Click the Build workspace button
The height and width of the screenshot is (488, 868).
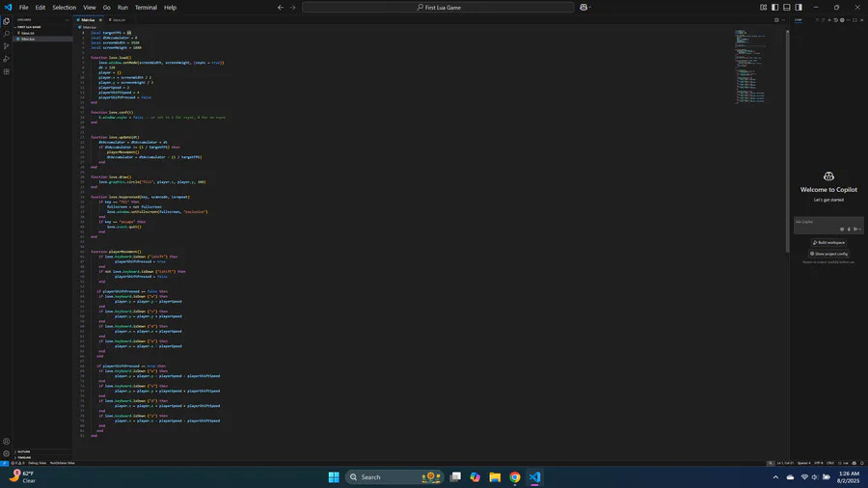[828, 242]
